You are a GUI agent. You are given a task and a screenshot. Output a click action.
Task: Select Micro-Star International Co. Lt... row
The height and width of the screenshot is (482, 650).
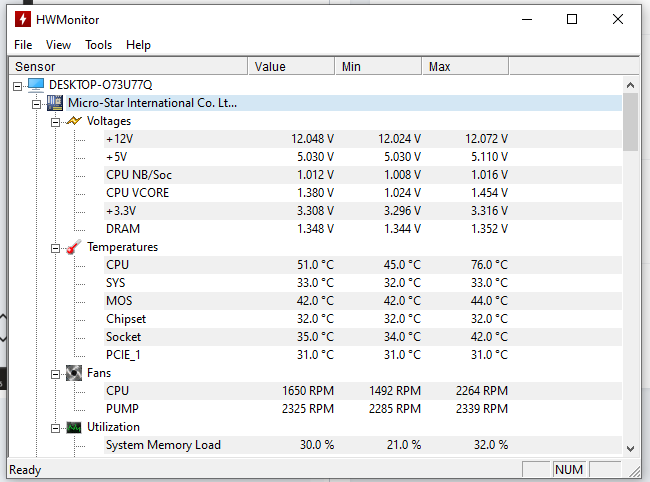(x=344, y=103)
